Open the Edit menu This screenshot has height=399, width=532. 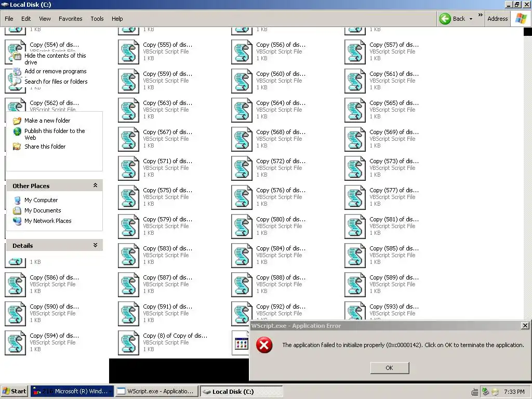point(26,19)
